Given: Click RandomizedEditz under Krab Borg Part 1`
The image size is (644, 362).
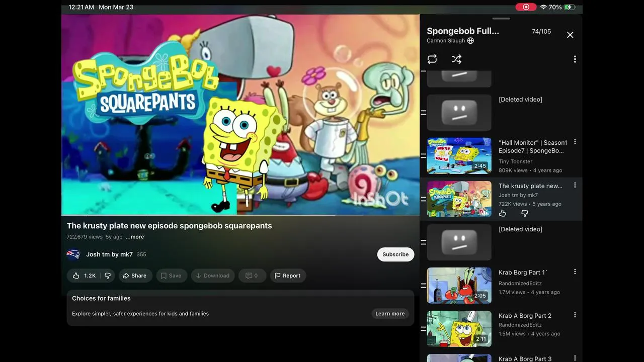Looking at the screenshot, I should coord(520,283).
